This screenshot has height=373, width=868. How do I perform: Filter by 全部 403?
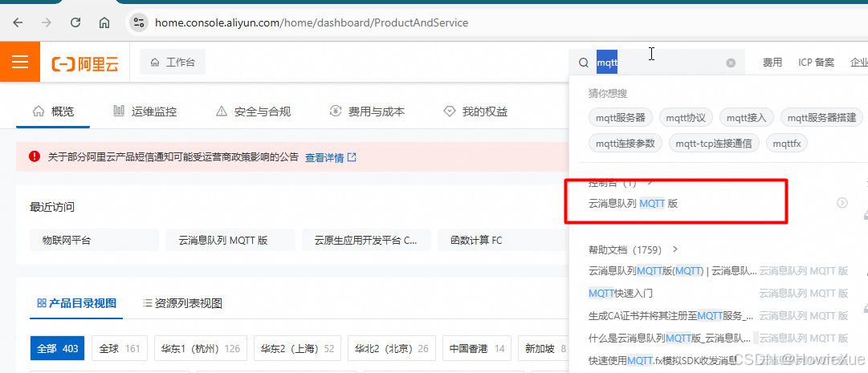tap(58, 349)
